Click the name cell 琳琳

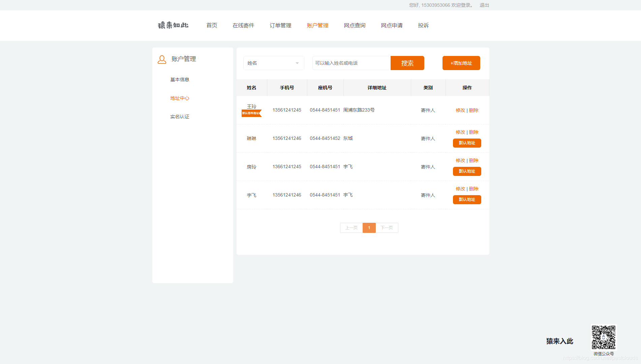click(251, 139)
